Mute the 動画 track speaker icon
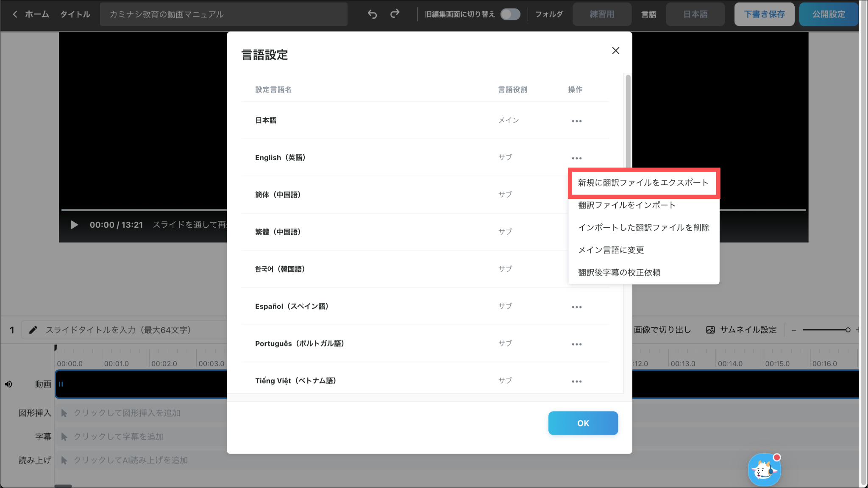Image resolution: width=868 pixels, height=488 pixels. coord(8,384)
